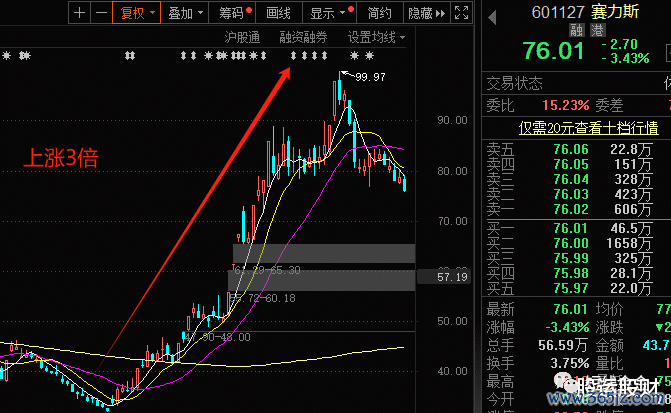The image size is (671, 413).
Task: Open the 复权 adjustment dropdown
Action: pos(137,13)
